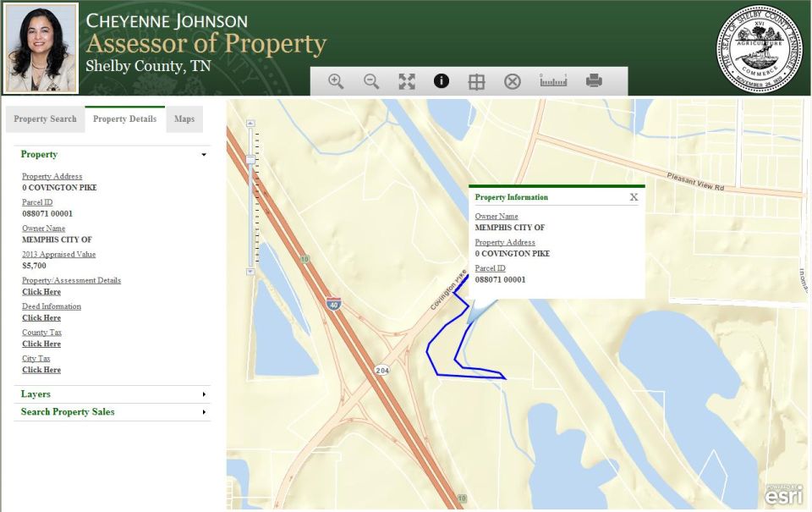Click the Interstate 40 shield marker

click(333, 304)
